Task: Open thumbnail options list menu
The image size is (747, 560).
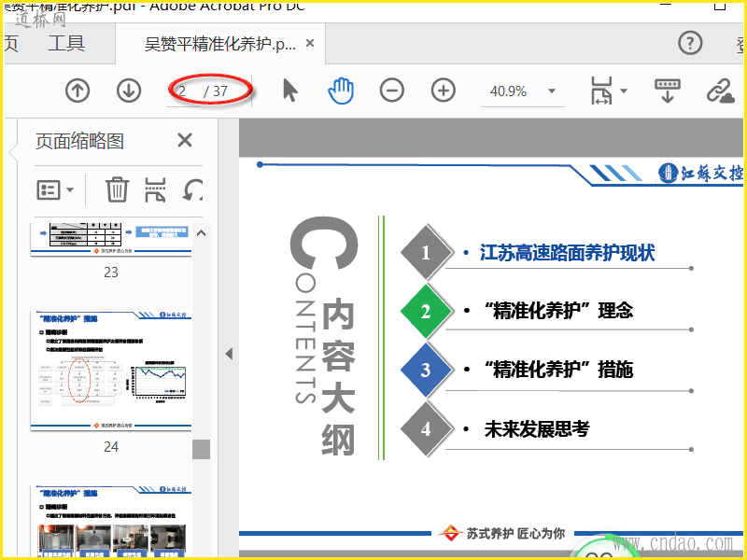Action: [x=55, y=190]
